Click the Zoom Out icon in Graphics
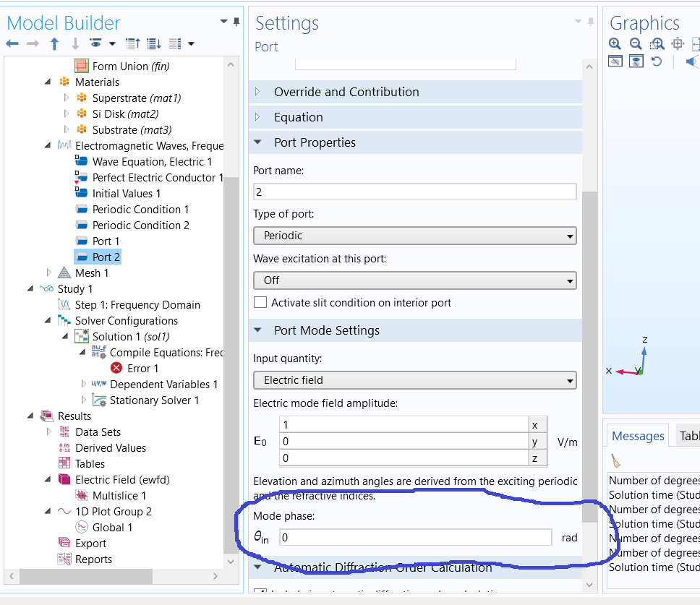This screenshot has width=700, height=605. [x=636, y=44]
